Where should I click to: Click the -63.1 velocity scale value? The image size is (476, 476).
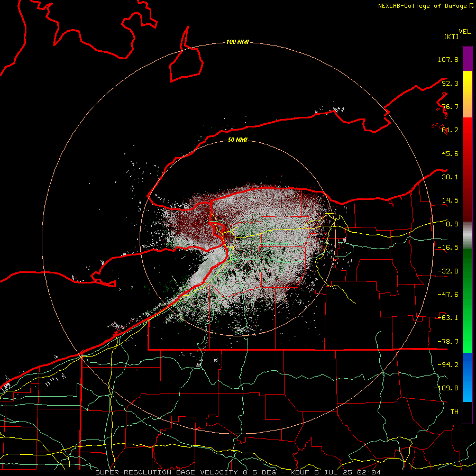(448, 318)
